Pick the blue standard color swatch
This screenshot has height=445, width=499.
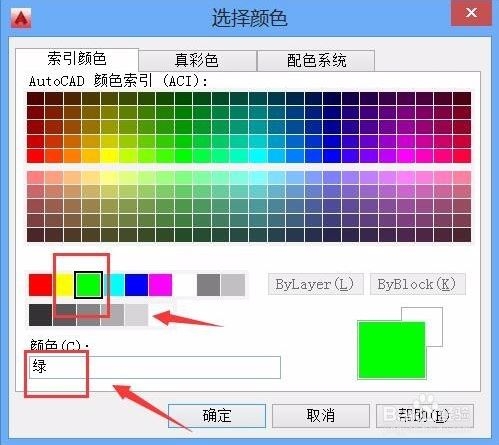click(136, 285)
